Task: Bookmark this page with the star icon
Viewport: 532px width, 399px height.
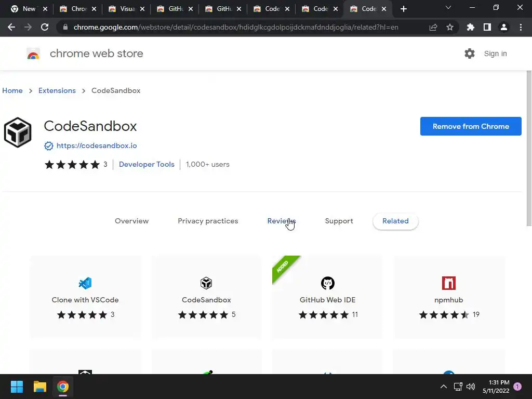Action: 450,27
